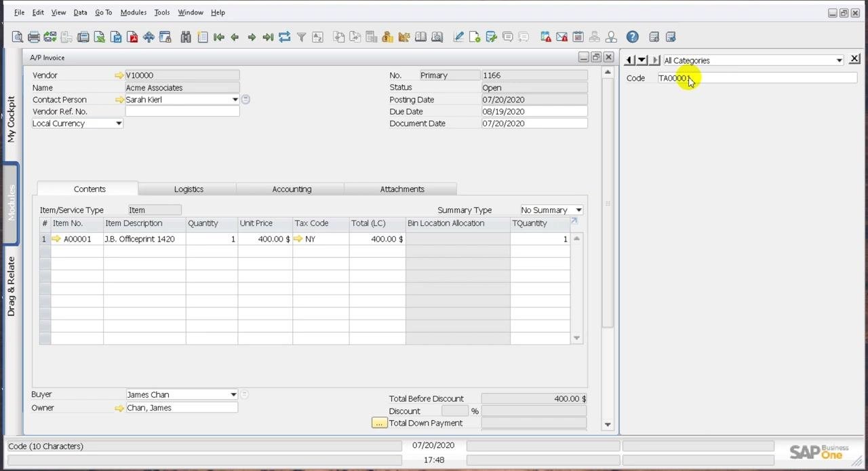This screenshot has width=868, height=471.
Task: Open the Tools menu
Action: (x=161, y=12)
